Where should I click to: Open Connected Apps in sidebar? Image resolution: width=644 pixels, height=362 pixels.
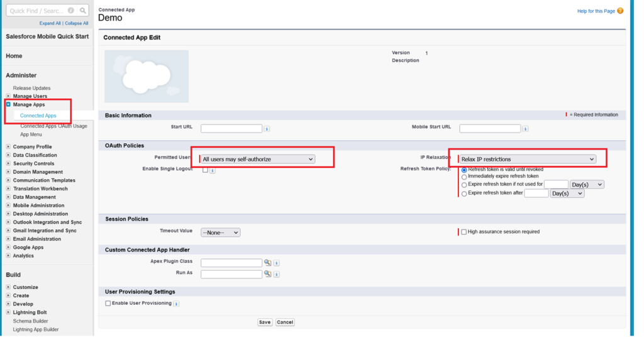click(x=38, y=116)
